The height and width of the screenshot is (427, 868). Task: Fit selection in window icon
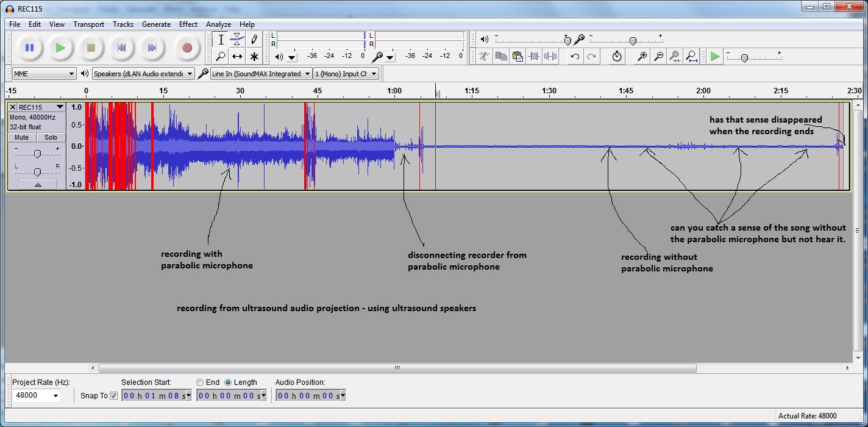point(675,56)
